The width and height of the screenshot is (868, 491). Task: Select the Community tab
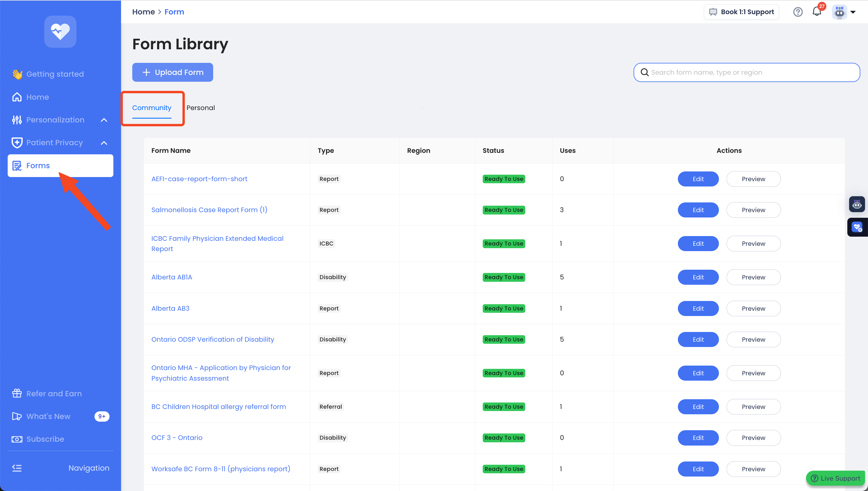151,108
